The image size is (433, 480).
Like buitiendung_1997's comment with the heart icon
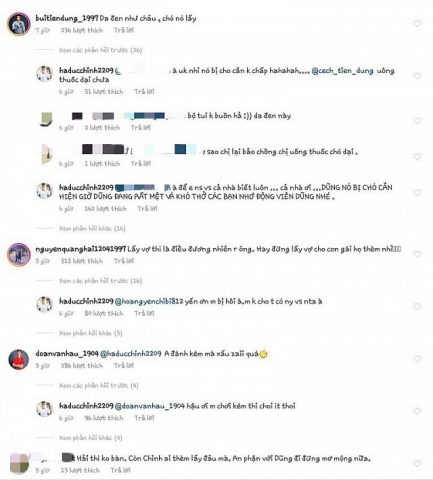(417, 23)
